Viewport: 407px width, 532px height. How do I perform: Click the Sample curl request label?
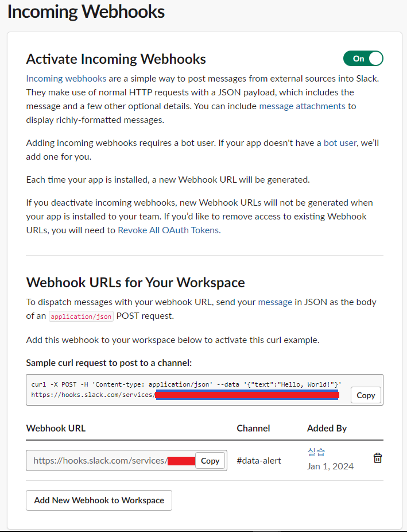(108, 363)
